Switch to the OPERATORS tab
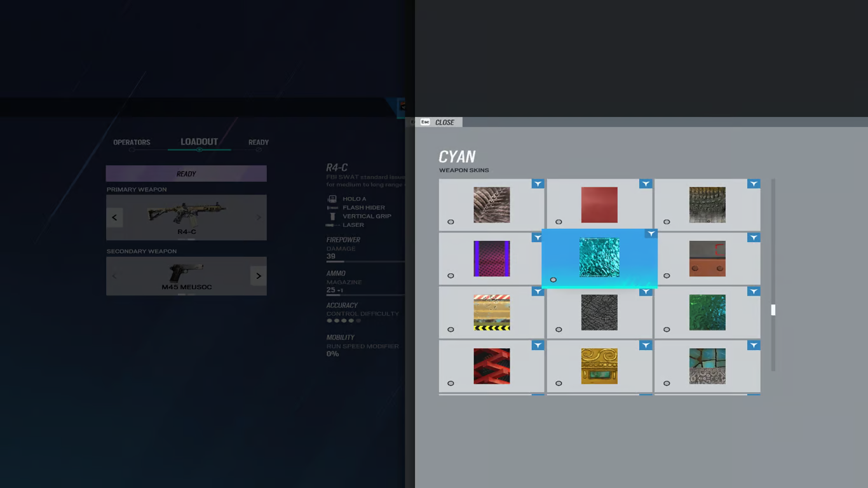This screenshot has height=488, width=868. tap(132, 142)
